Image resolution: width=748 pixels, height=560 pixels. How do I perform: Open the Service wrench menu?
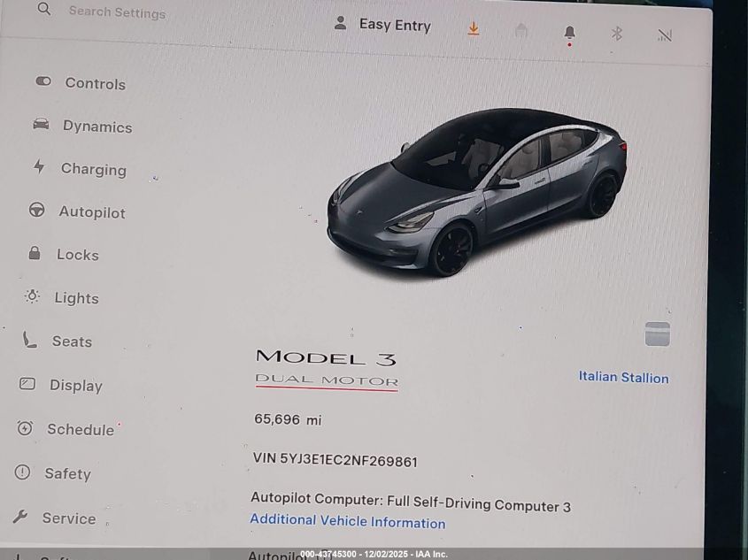(54, 518)
